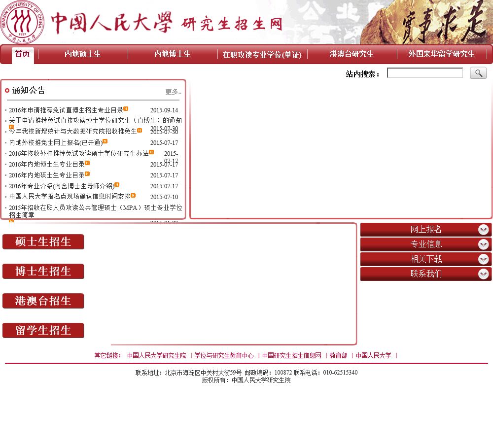This screenshot has height=448, width=493.
Task: Click 港澳台招生 button
Action: [43, 301]
